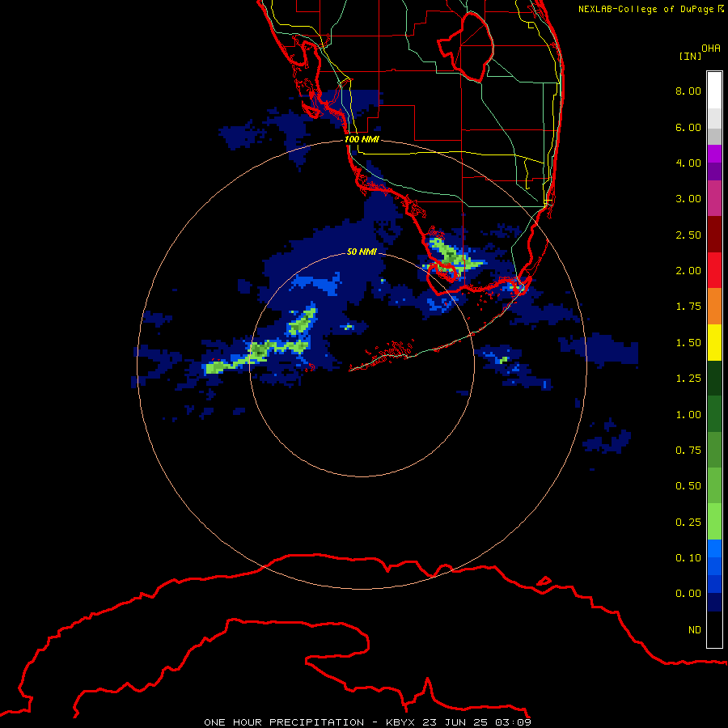728x728 pixels.
Task: Click the 0.10 legend value
Action: [x=688, y=558]
